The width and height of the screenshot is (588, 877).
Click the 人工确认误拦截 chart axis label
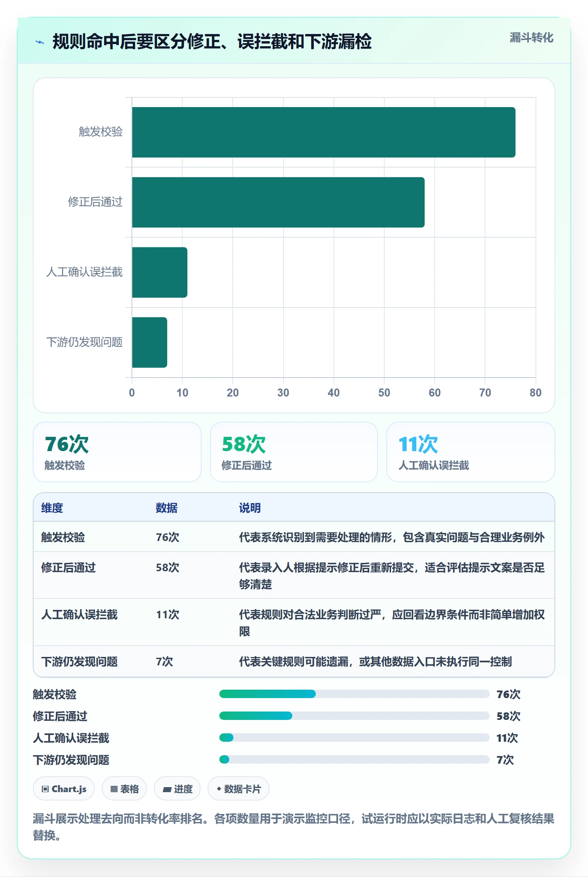(84, 272)
